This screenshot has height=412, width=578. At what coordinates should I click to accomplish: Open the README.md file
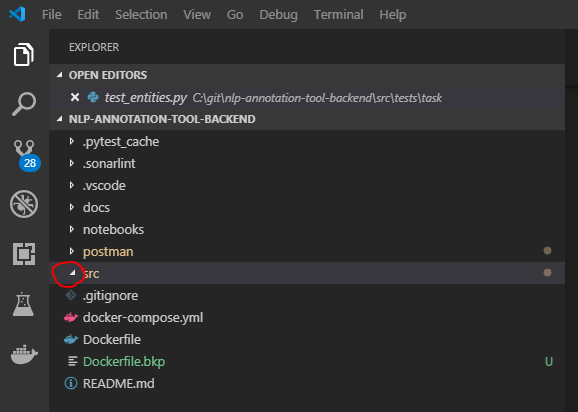pos(119,384)
